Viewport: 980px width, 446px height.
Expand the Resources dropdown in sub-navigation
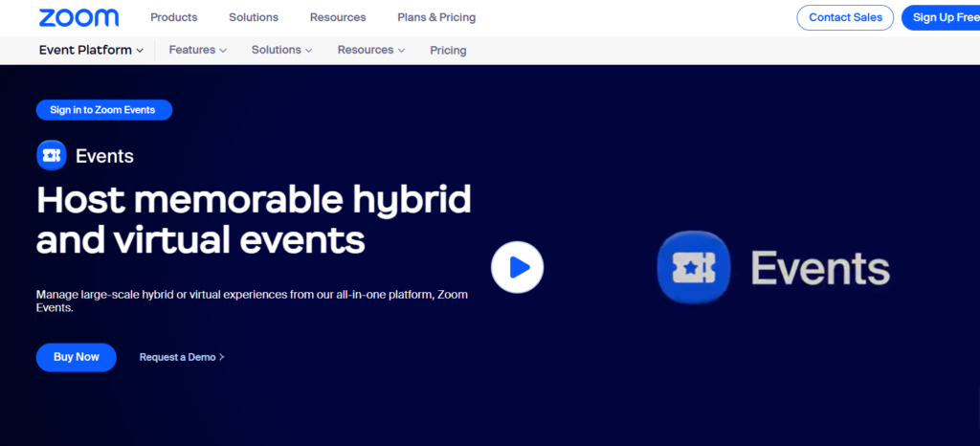click(371, 50)
